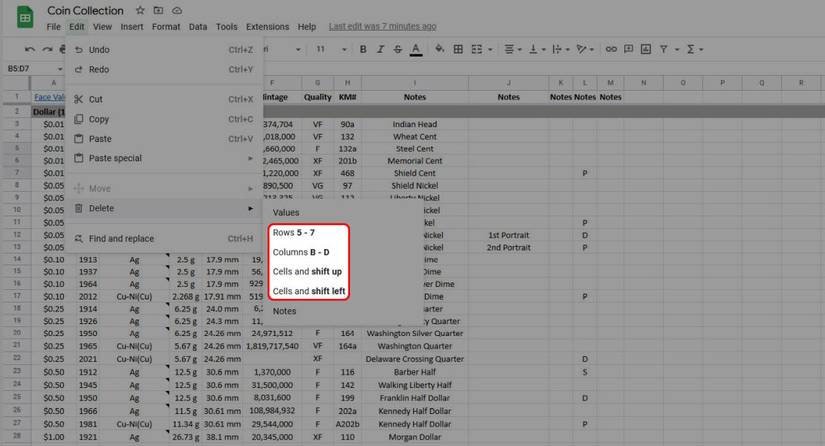Choose Paste in the Edit menu
The height and width of the screenshot is (446, 825).
click(164, 139)
